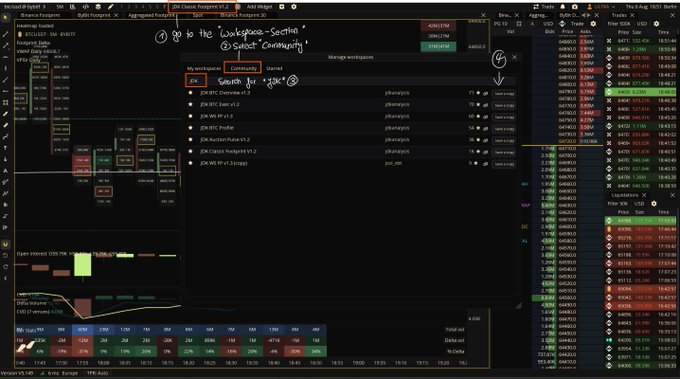The width and height of the screenshot is (680, 379).
Task: Open the ULTRA account dropdown
Action: click(x=601, y=7)
